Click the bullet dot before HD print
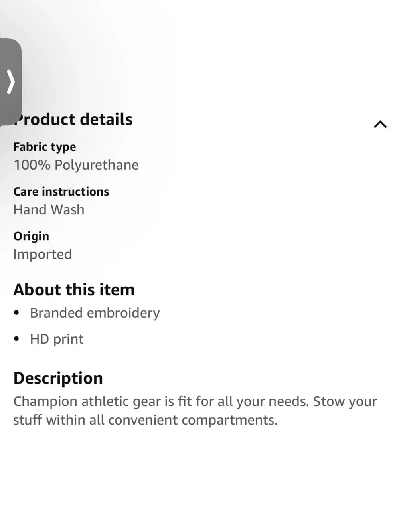Screen dimensions: 399x532 (x=16, y=339)
